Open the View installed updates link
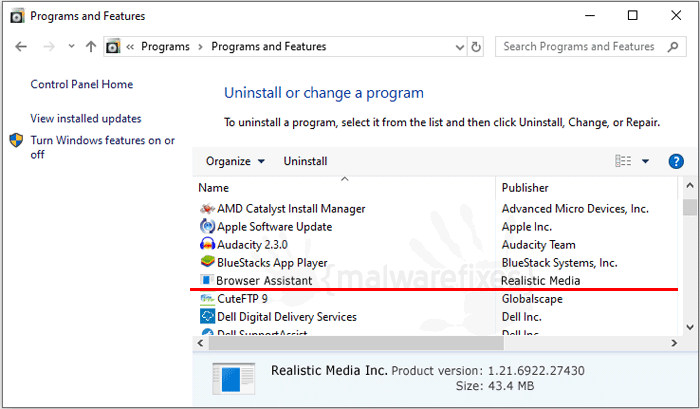The height and width of the screenshot is (409, 700). pos(86,118)
